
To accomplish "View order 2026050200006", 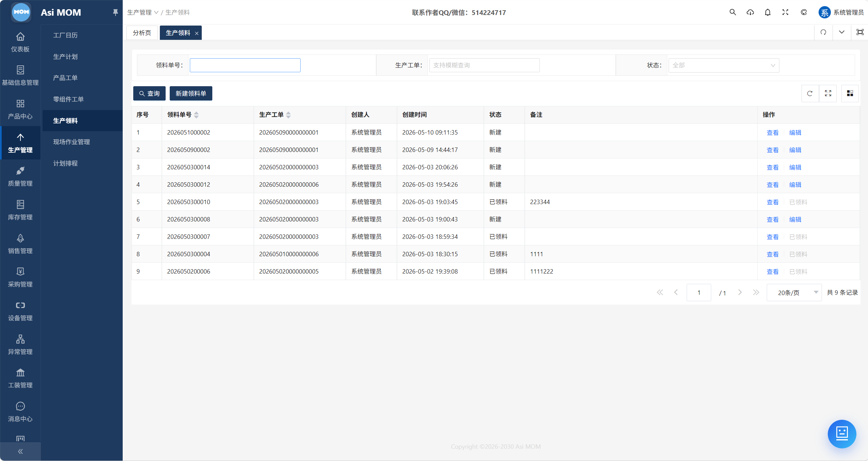I will [x=772, y=272].
